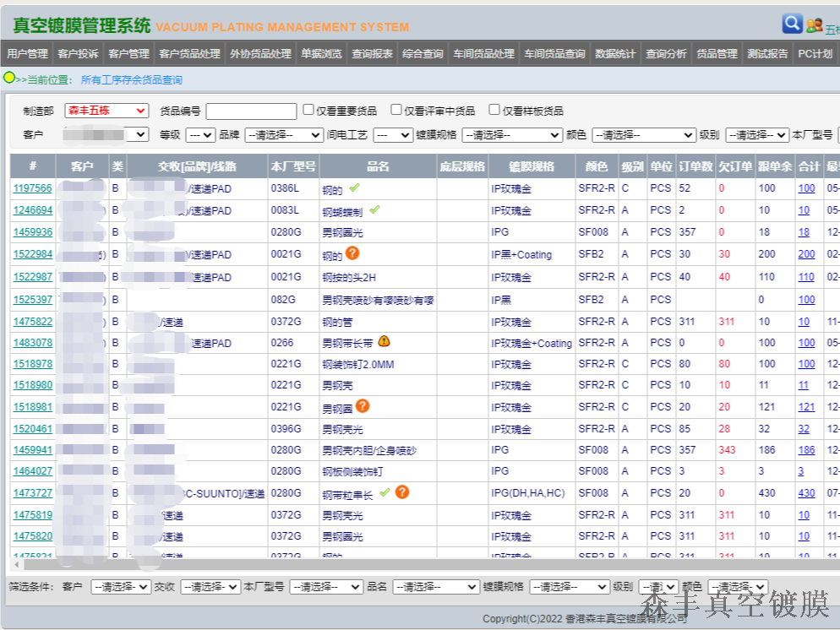
Task: Open 测试报告 menu
Action: click(767, 53)
